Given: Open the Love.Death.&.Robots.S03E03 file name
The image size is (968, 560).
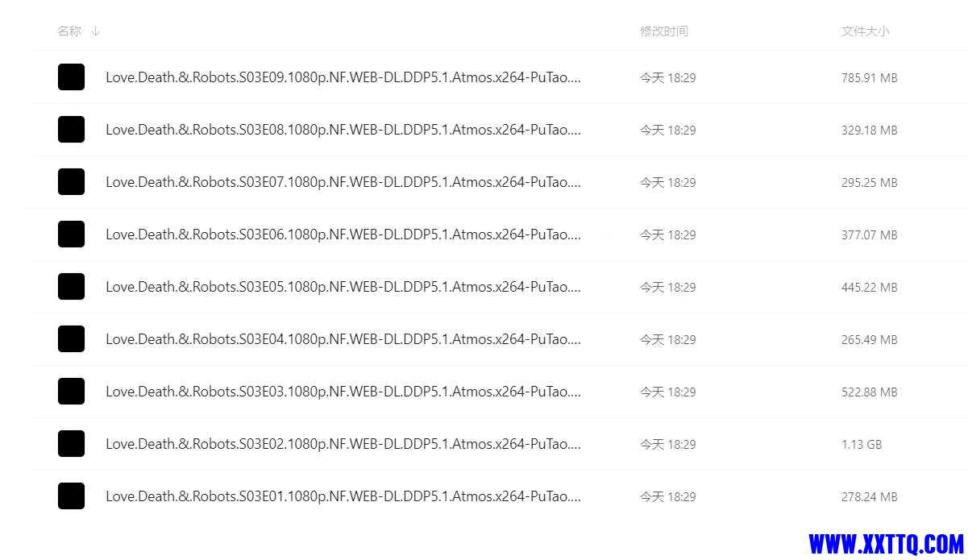Looking at the screenshot, I should [343, 392].
